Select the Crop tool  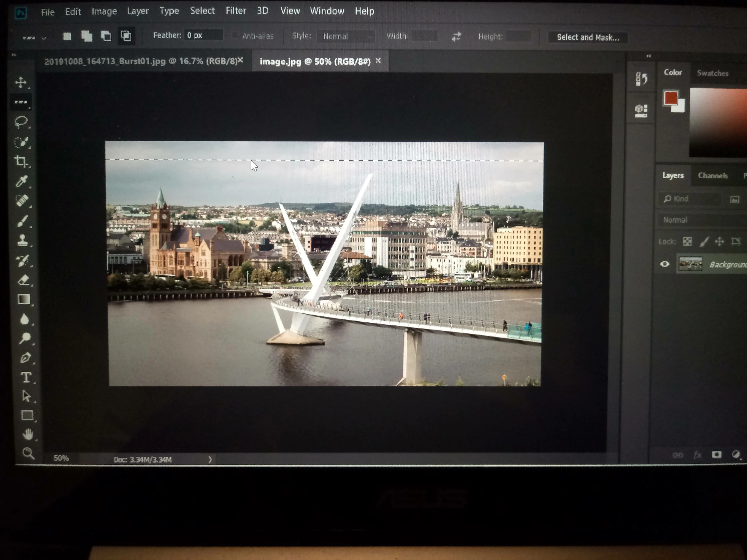(x=21, y=161)
